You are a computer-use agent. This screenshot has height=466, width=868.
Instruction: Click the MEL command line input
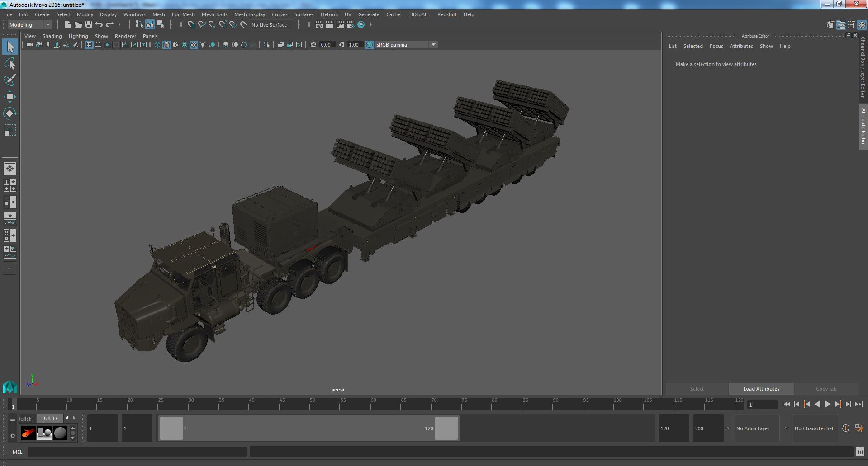click(138, 452)
